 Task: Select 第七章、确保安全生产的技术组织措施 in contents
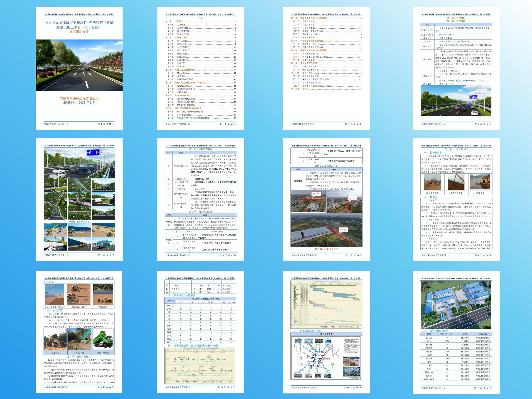pyautogui.click(x=326, y=18)
